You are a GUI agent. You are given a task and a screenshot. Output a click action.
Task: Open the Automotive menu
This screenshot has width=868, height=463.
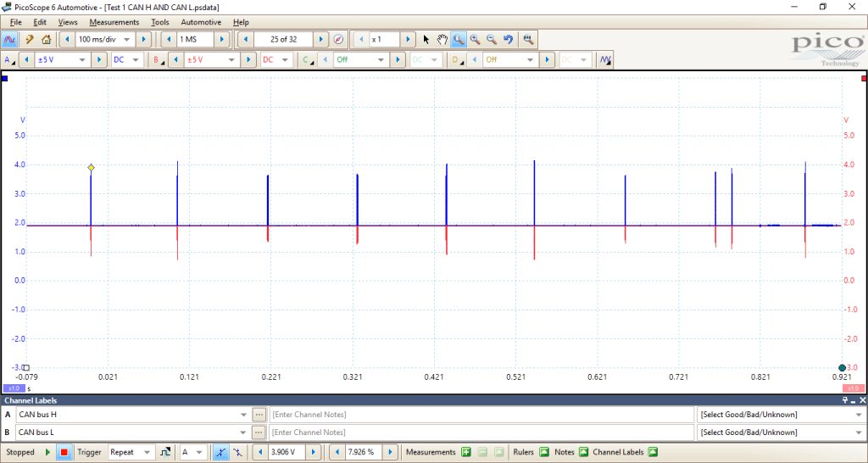201,22
